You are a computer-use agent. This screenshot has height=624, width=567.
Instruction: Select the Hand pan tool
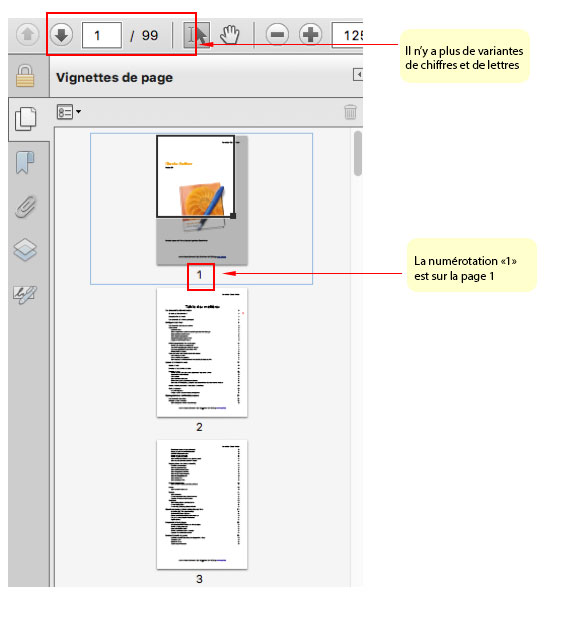230,35
